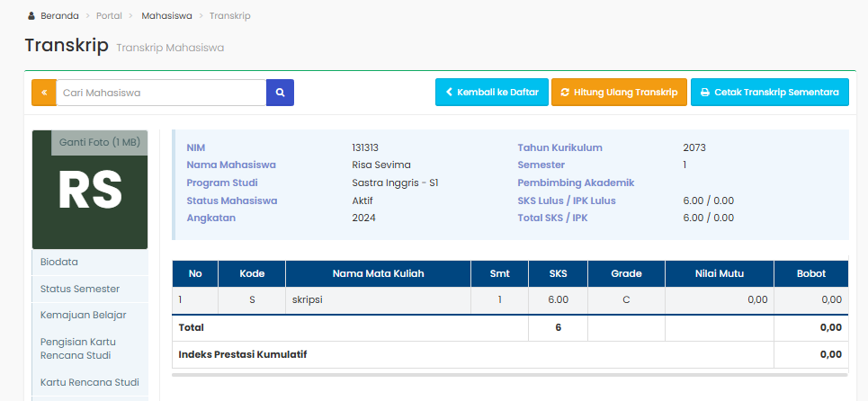Open Pengisian Kartu Rencana Studi menu
Image resolution: width=868 pixels, height=401 pixels.
coord(90,349)
